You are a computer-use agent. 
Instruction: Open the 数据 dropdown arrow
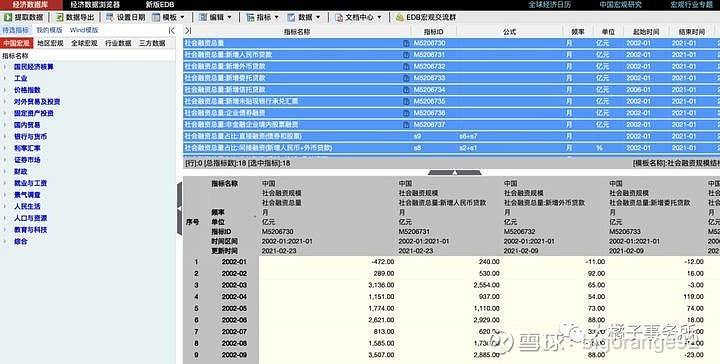pos(317,17)
